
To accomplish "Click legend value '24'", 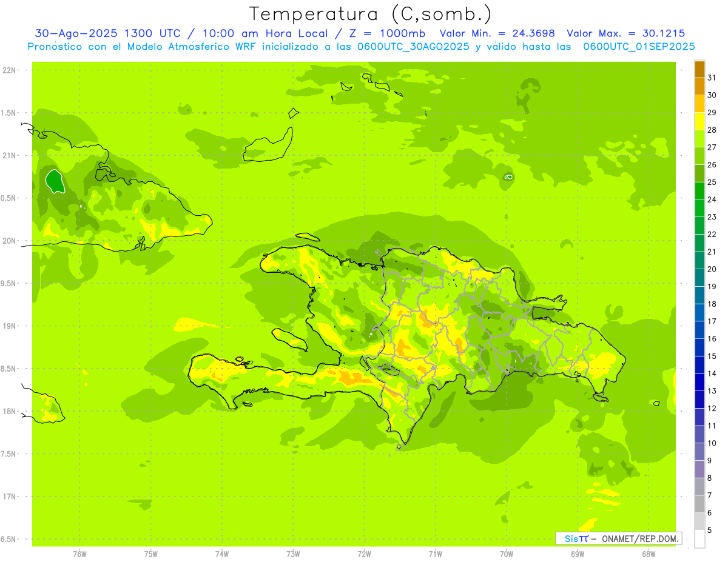I will (x=712, y=199).
